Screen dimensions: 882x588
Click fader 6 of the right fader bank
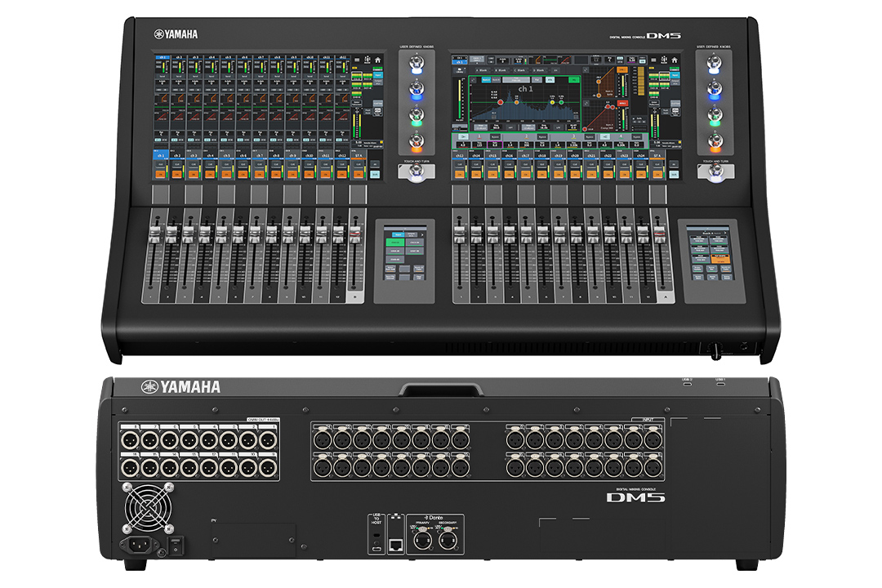[x=543, y=234]
